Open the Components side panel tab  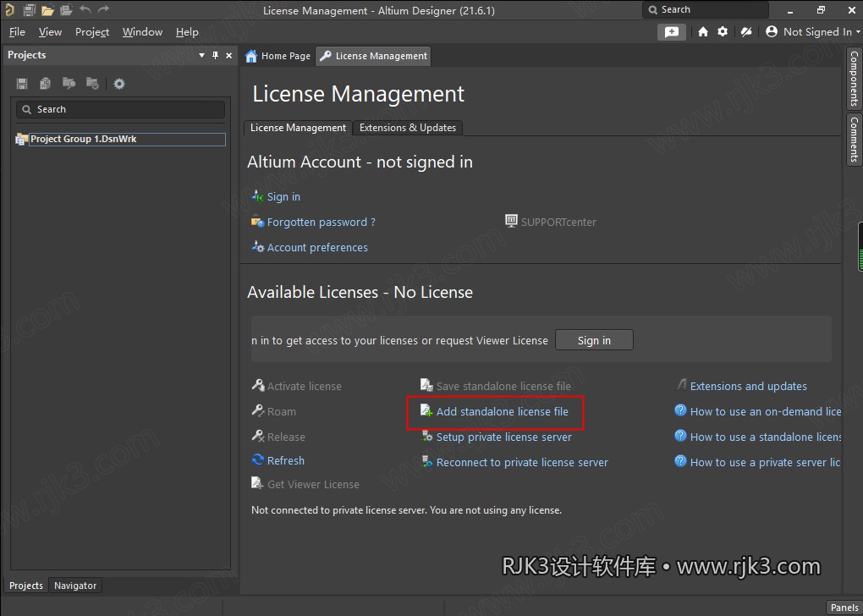pyautogui.click(x=855, y=79)
